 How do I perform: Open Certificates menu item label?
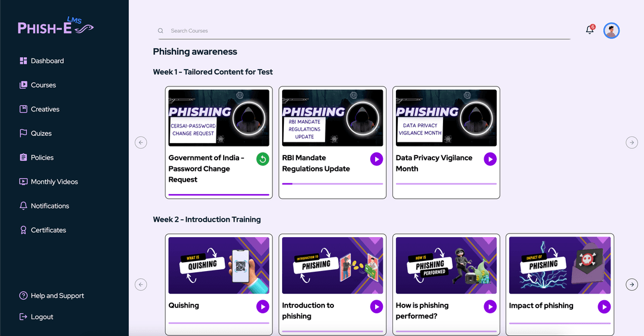[48, 230]
